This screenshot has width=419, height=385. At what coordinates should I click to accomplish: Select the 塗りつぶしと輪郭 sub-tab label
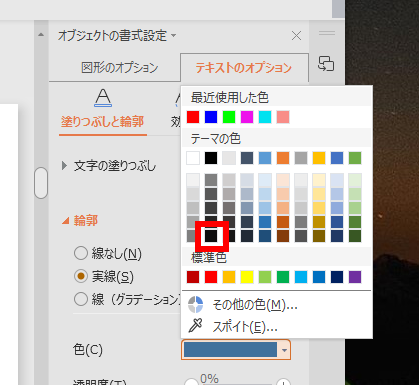click(x=102, y=122)
